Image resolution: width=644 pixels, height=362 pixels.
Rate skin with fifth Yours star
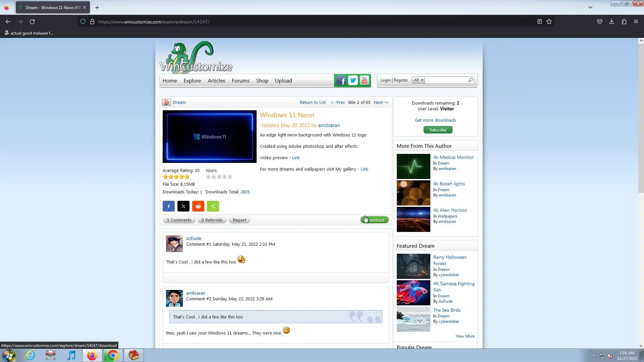tap(230, 177)
